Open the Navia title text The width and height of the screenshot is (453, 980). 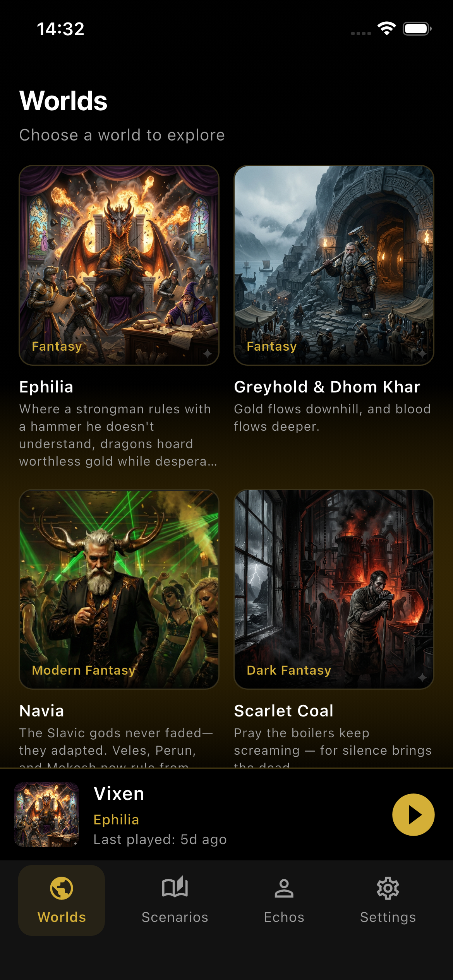tap(42, 711)
